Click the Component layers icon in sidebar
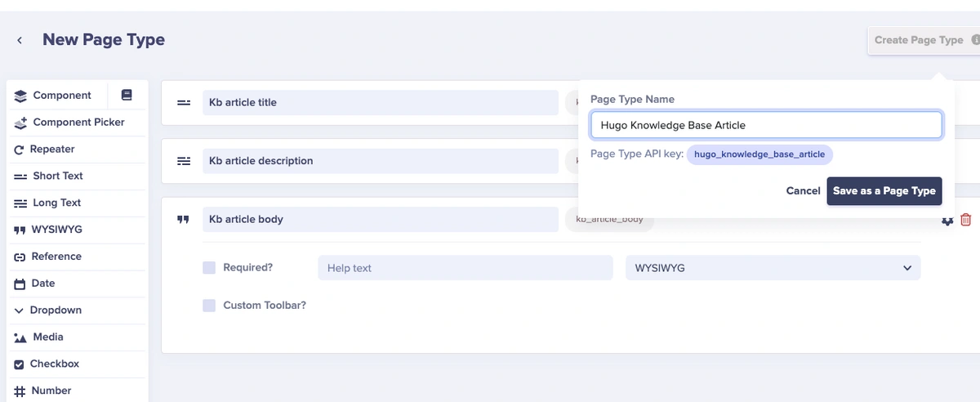Screen dimensions: 980x402 pos(20,96)
